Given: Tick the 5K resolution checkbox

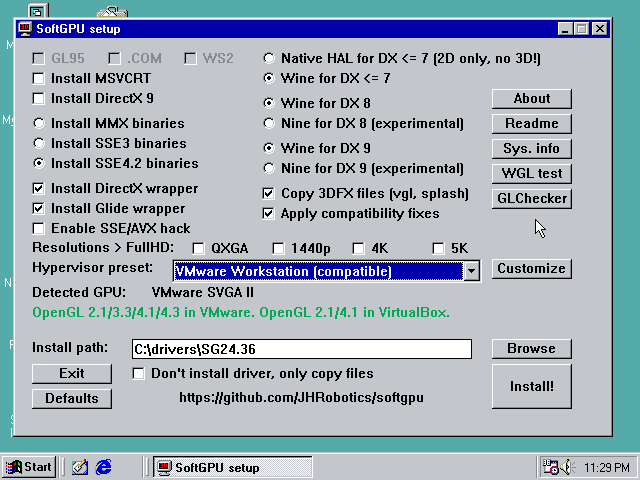Looking at the screenshot, I should (x=438, y=248).
